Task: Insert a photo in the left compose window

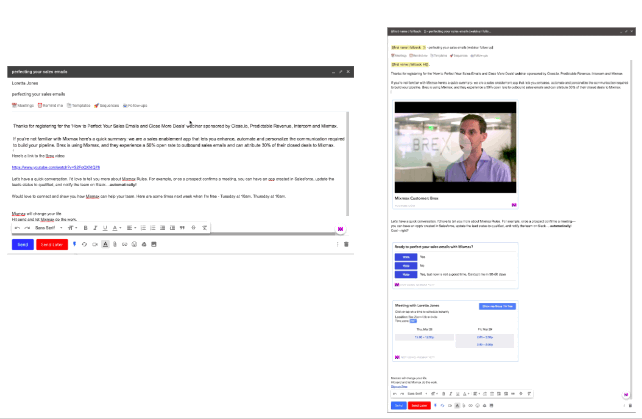Action: click(x=154, y=245)
